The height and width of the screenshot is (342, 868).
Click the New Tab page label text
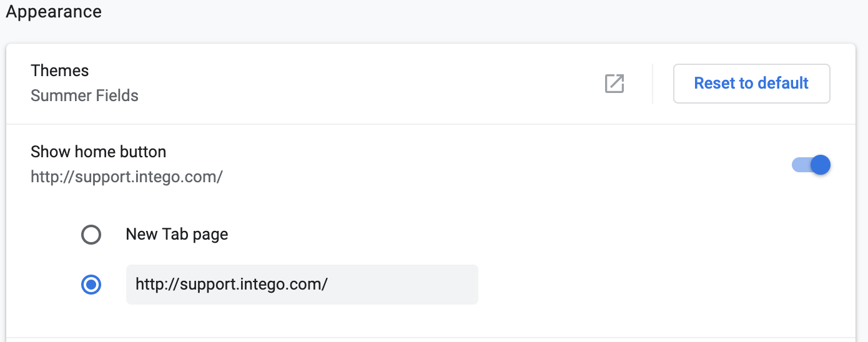click(177, 235)
